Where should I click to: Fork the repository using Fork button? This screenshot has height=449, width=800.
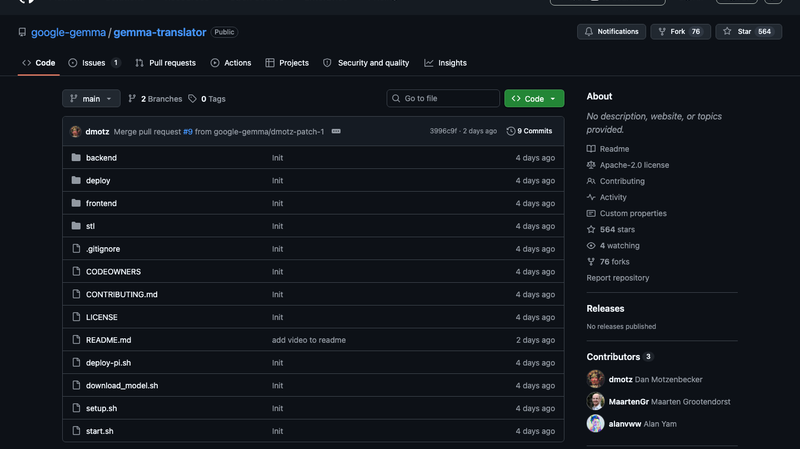pos(680,32)
